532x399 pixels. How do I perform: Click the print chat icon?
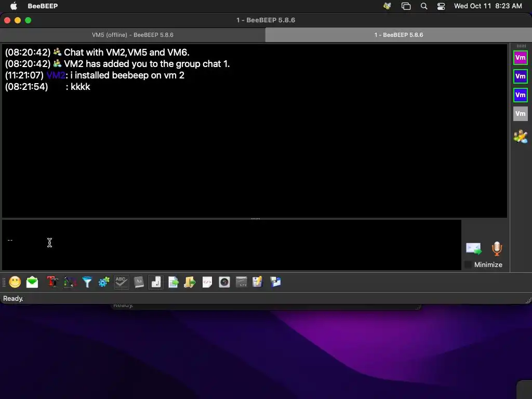275,282
